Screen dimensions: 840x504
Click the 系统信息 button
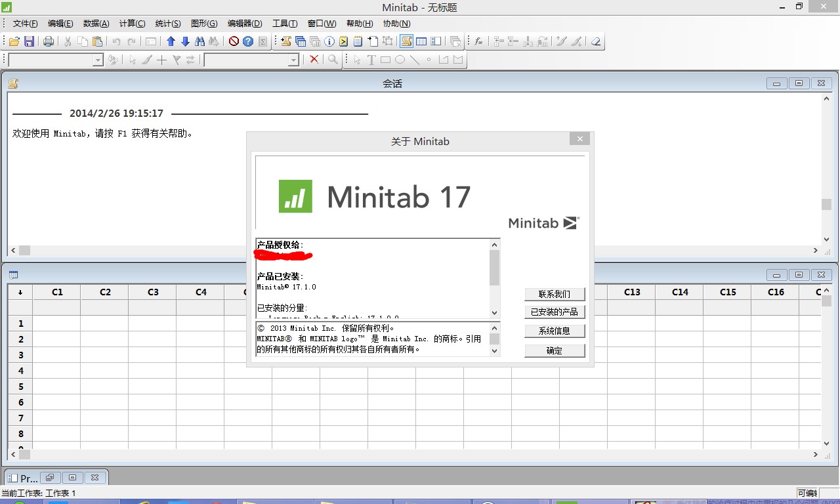(555, 331)
